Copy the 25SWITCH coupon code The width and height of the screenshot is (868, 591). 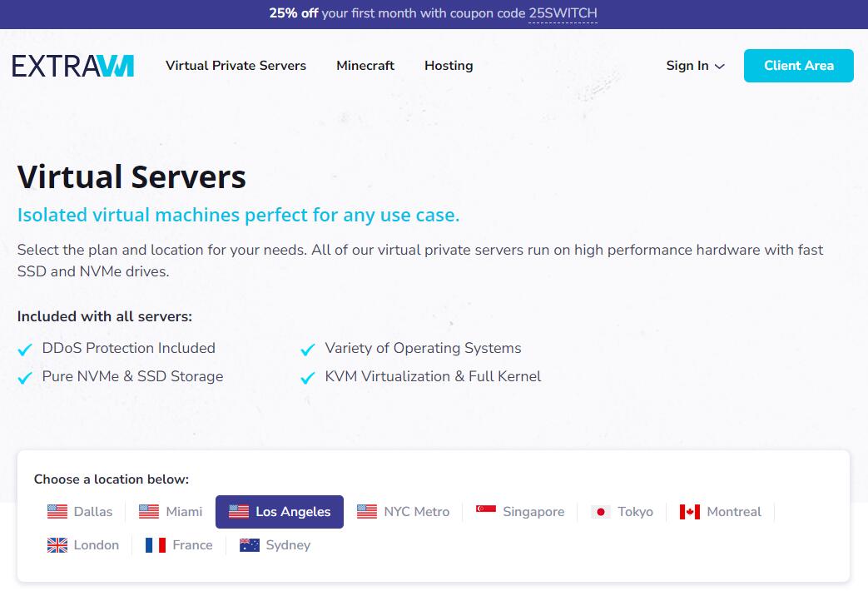tap(563, 13)
